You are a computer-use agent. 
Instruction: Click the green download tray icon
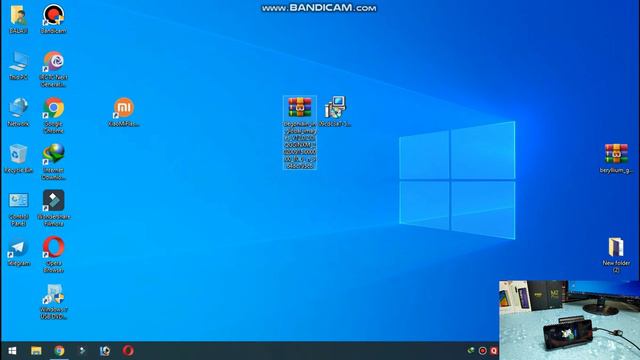coord(471,351)
